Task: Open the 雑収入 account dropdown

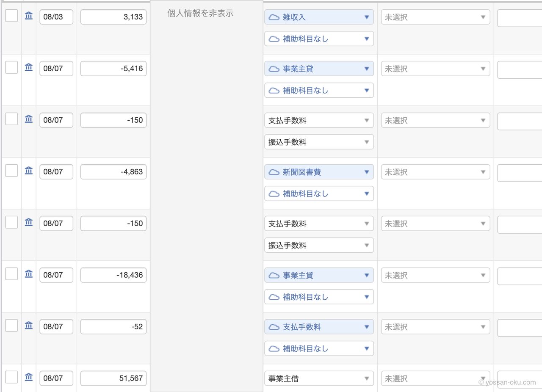Action: click(319, 17)
